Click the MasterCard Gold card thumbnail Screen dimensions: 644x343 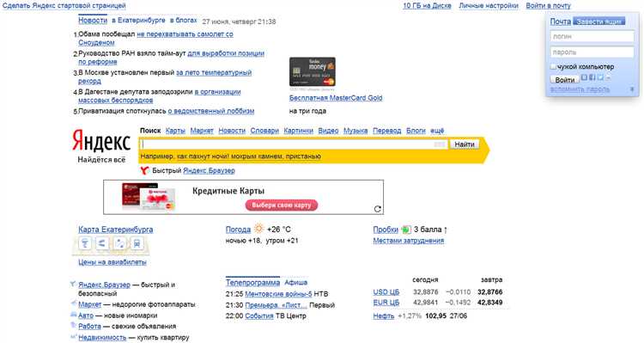[313, 71]
